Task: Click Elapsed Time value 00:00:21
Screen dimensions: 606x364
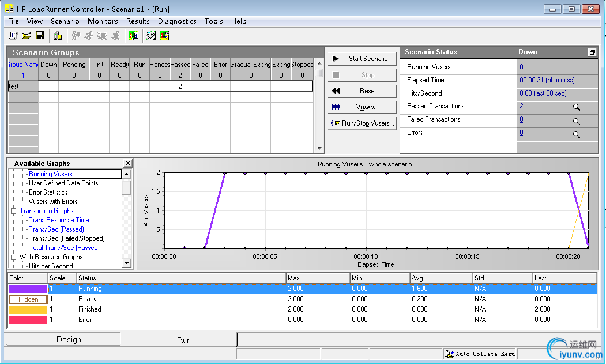Action: 547,80
